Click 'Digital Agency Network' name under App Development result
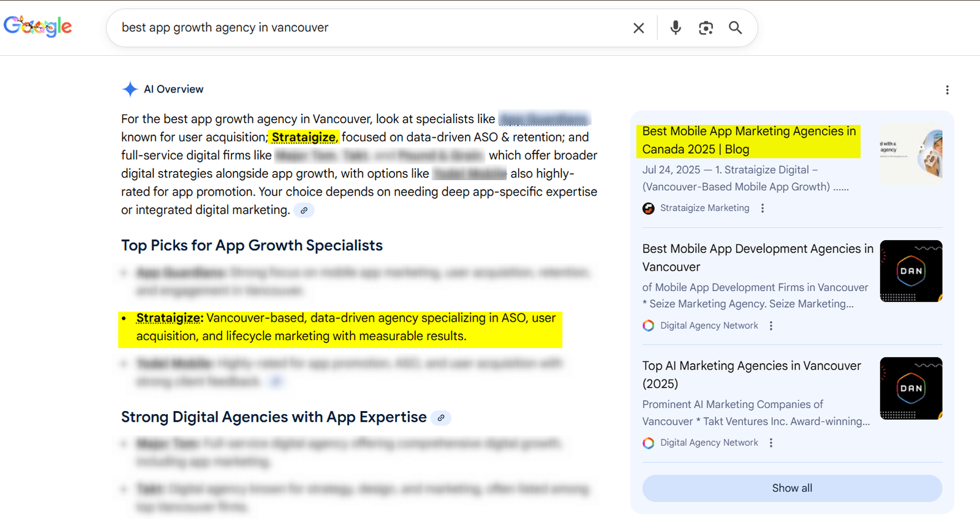Screen dimensions: 980x519 click(x=709, y=325)
